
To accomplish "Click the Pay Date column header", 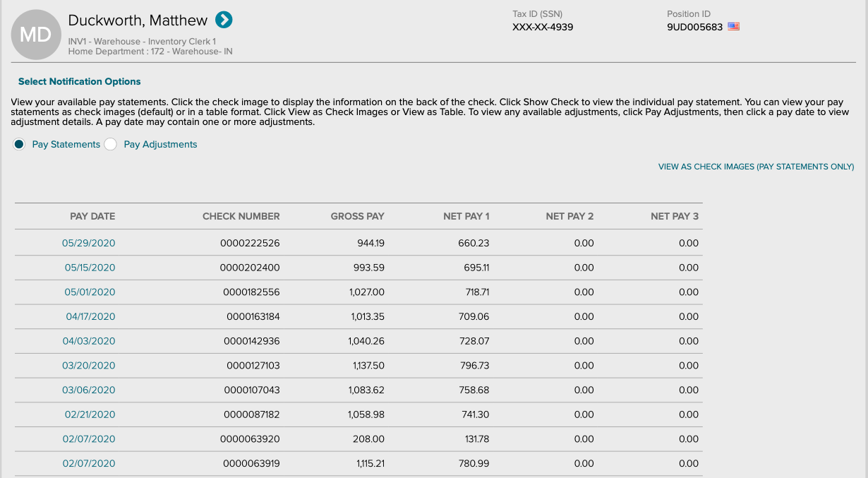I will point(92,216).
